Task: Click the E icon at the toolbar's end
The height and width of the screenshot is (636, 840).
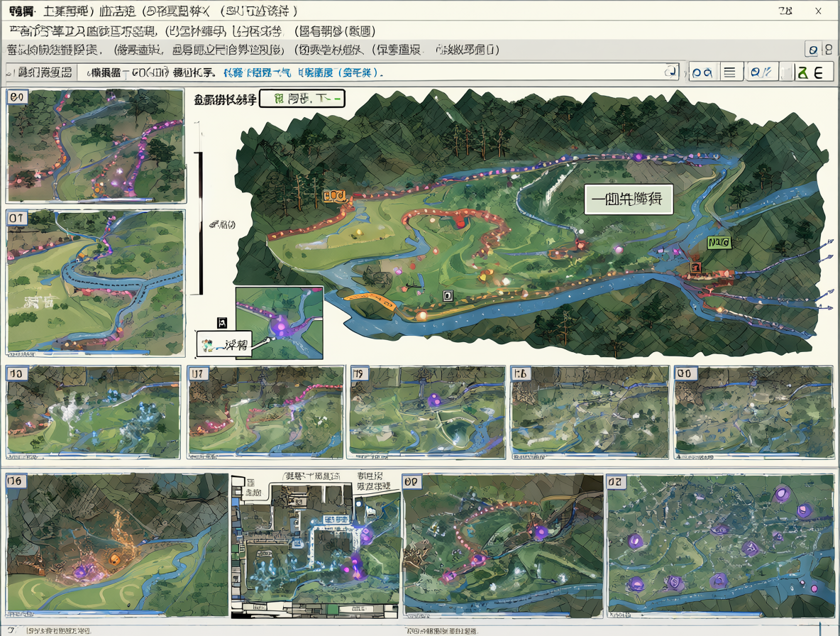Action: tap(818, 72)
